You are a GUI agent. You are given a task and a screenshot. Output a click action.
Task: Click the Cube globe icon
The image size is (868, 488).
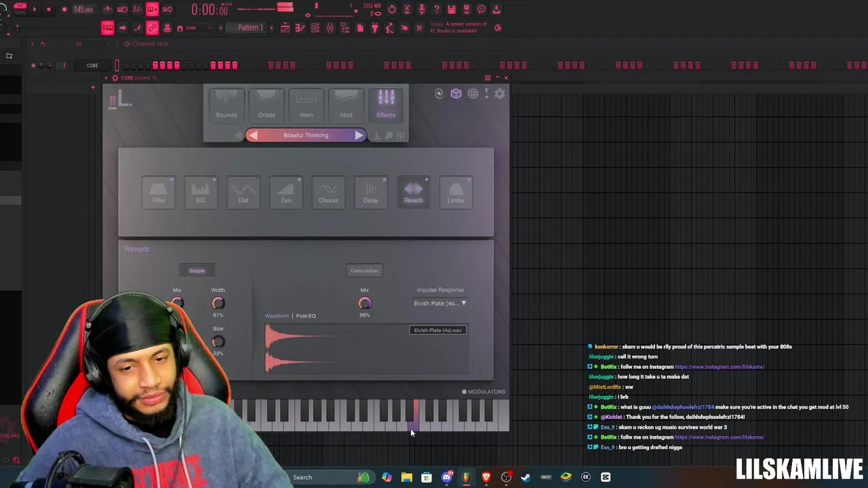(x=473, y=94)
